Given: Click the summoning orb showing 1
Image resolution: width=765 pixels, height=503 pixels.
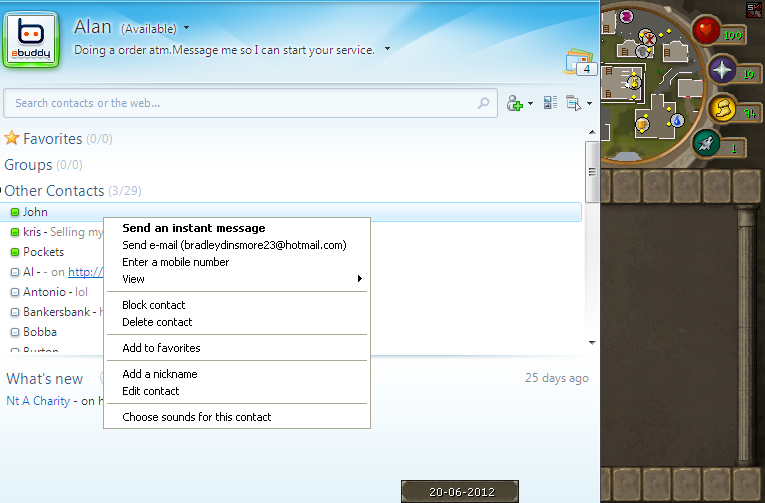Looking at the screenshot, I should 706,143.
